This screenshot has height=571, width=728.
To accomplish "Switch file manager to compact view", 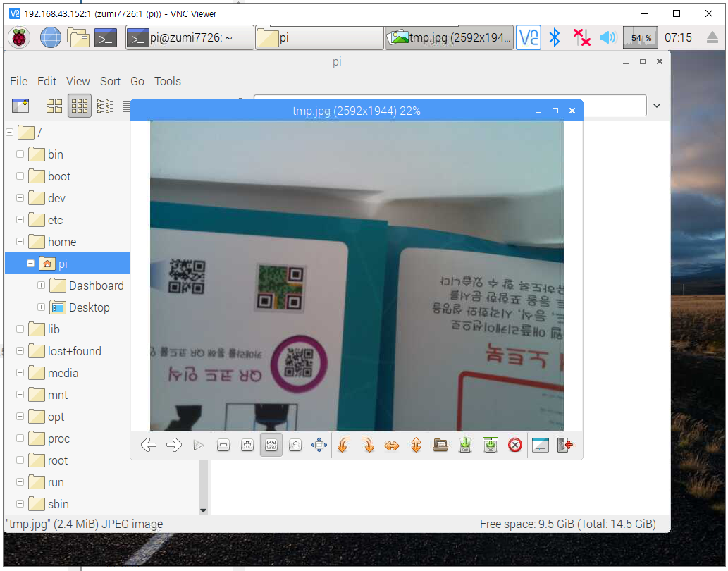I will 105,106.
